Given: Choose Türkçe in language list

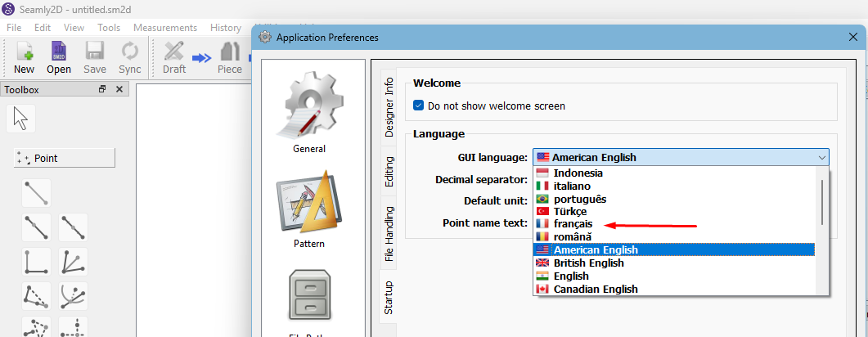Looking at the screenshot, I should [x=673, y=211].
